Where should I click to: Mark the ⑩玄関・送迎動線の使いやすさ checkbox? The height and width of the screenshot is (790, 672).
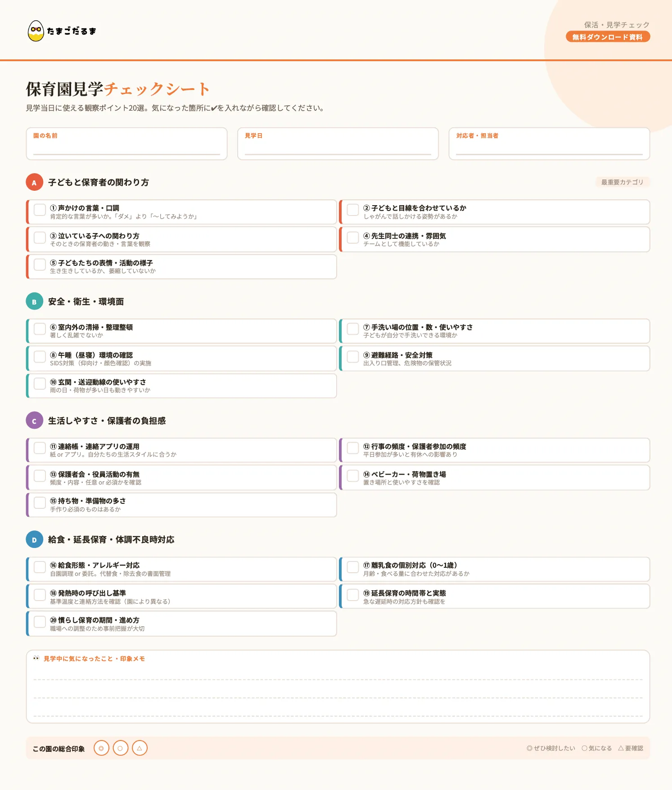coord(40,384)
